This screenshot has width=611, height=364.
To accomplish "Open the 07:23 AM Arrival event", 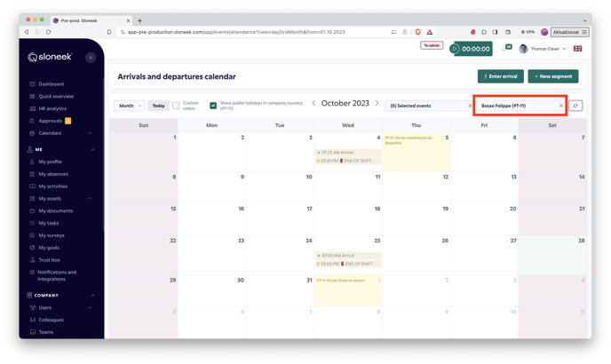I will 348,153.
